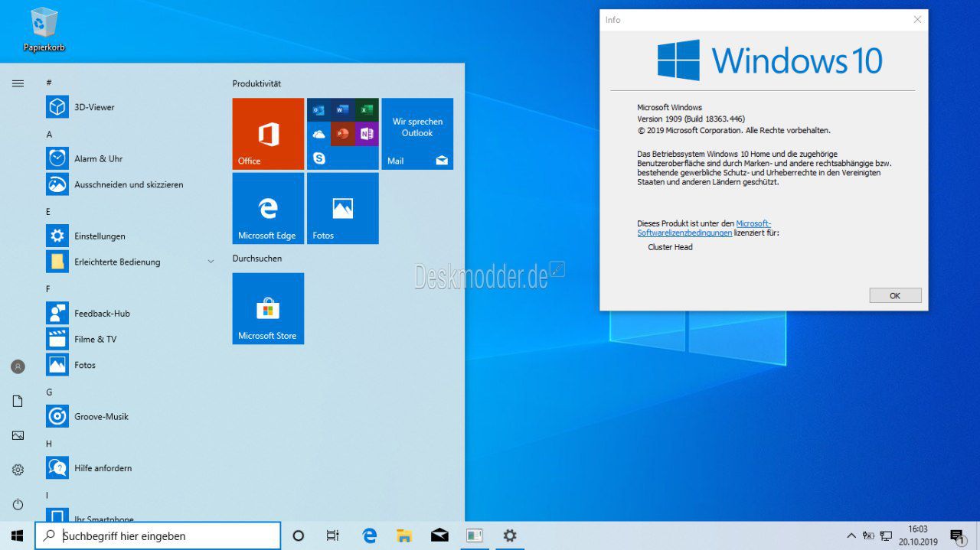Click the Produktivität group heading
The image size is (980, 550).
(x=256, y=83)
